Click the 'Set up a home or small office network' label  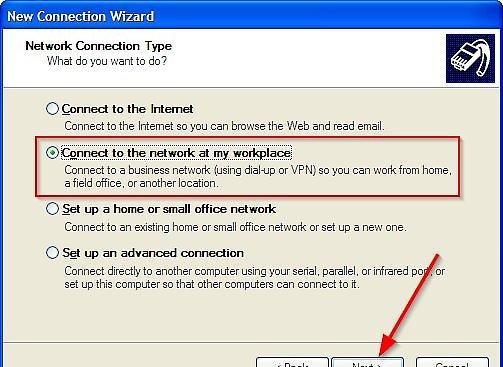[169, 209]
